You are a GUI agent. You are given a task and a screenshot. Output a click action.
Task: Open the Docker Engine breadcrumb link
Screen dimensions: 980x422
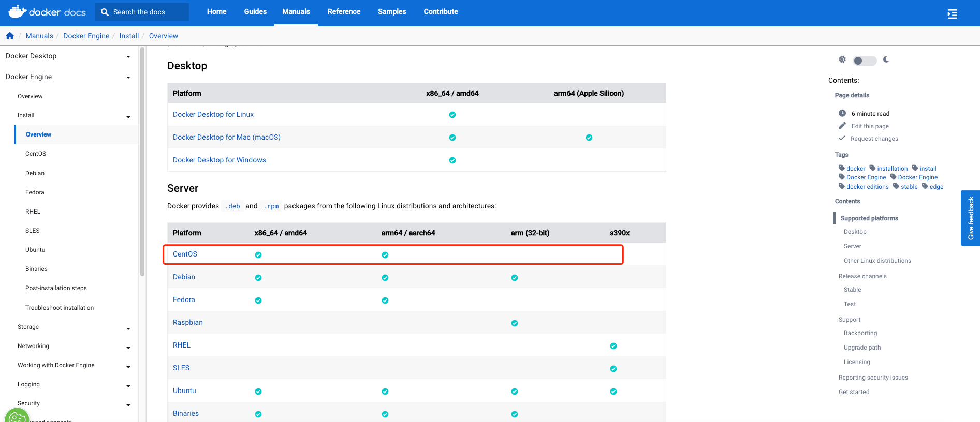point(86,36)
